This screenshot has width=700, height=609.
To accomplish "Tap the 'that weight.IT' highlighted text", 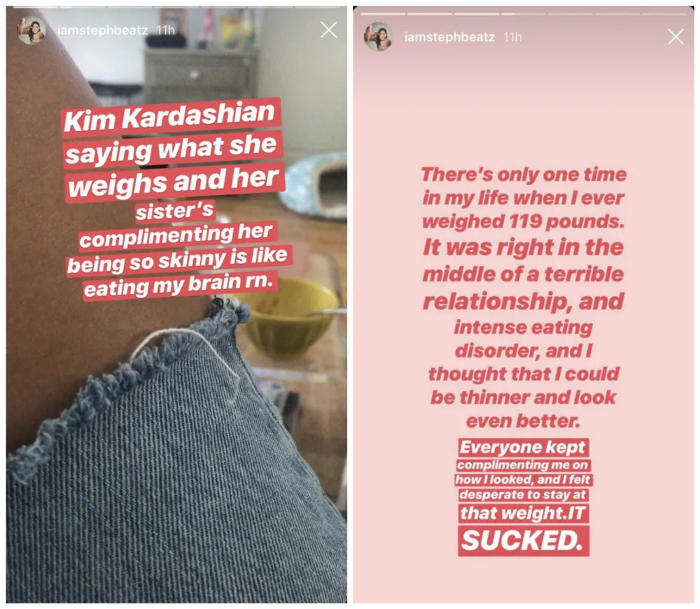I will point(523,513).
